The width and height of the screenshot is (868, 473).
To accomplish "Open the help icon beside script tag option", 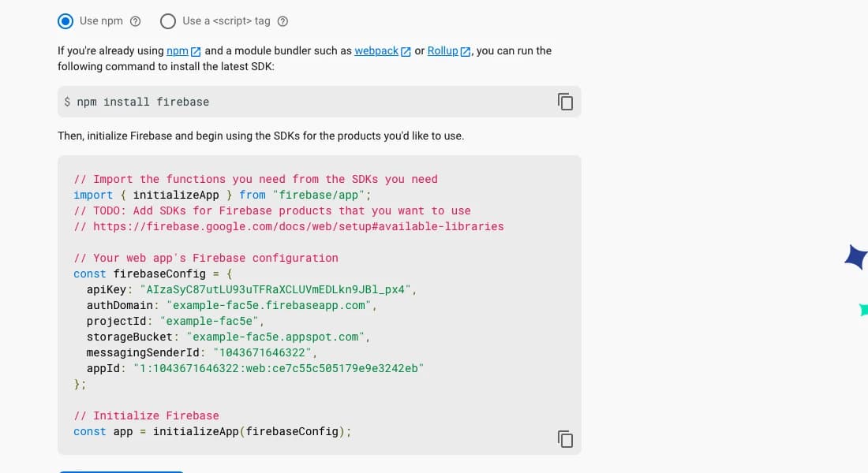I will click(282, 21).
